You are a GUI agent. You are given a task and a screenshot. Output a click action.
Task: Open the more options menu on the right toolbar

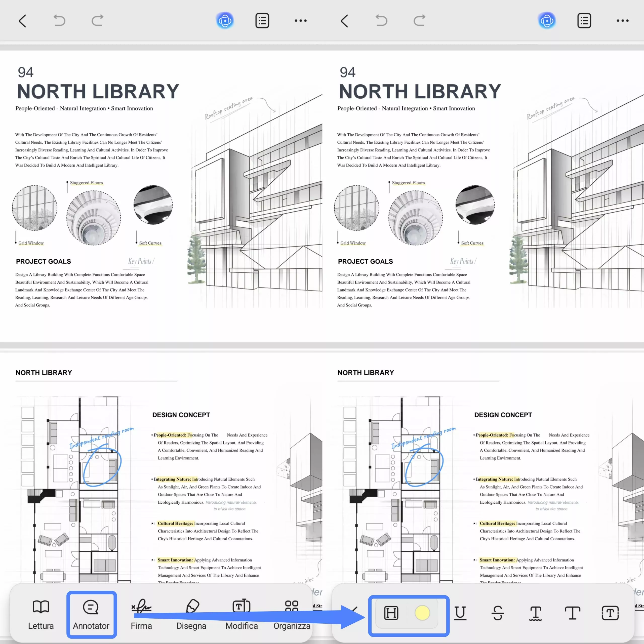tap(622, 21)
